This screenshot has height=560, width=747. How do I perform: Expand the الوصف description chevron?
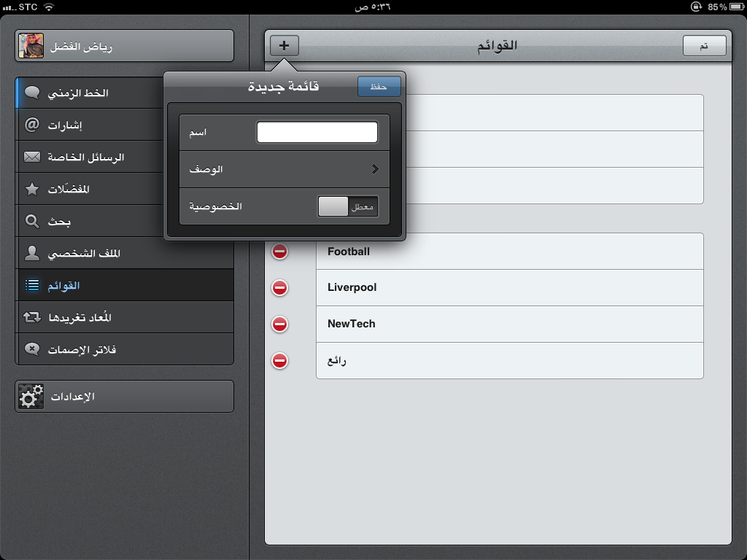pos(375,169)
